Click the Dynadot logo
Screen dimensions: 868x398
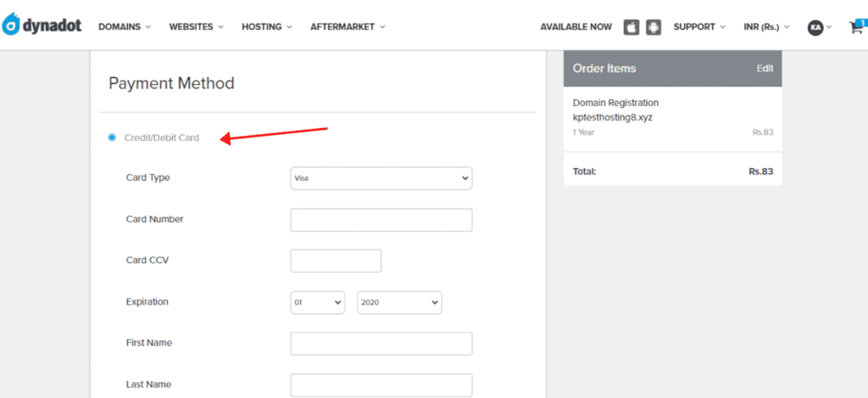pos(43,26)
